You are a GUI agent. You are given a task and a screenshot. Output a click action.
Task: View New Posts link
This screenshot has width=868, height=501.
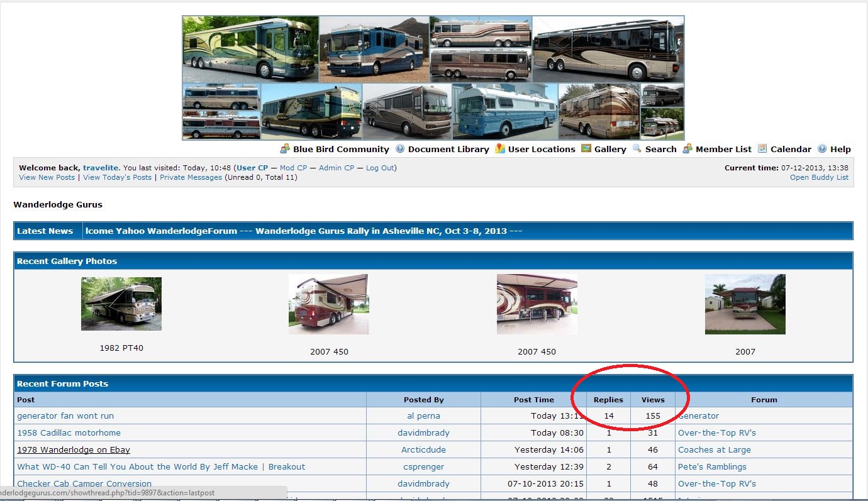point(47,177)
